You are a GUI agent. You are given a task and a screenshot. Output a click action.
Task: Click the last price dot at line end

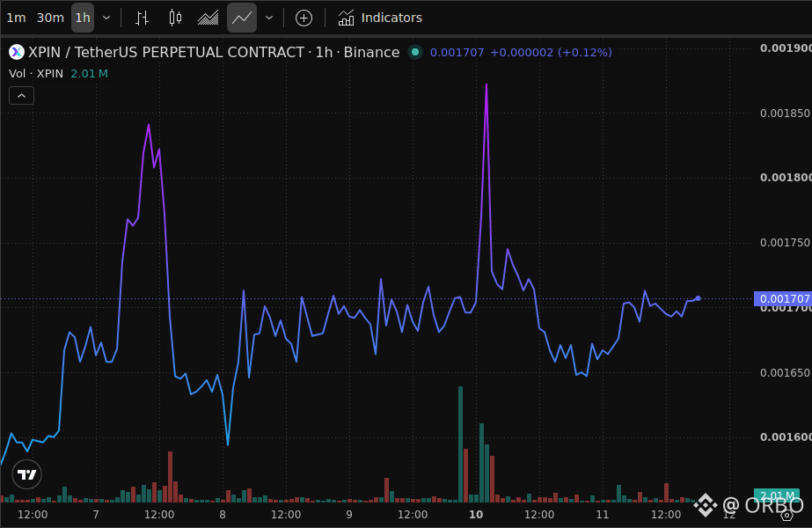(x=698, y=298)
